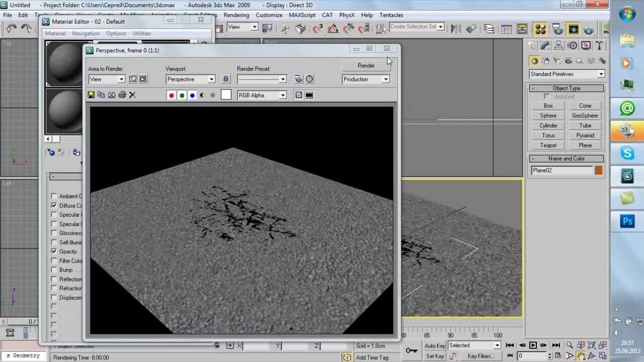Uncheck the Opacity map checkbox
644x362 pixels.
click(54, 251)
